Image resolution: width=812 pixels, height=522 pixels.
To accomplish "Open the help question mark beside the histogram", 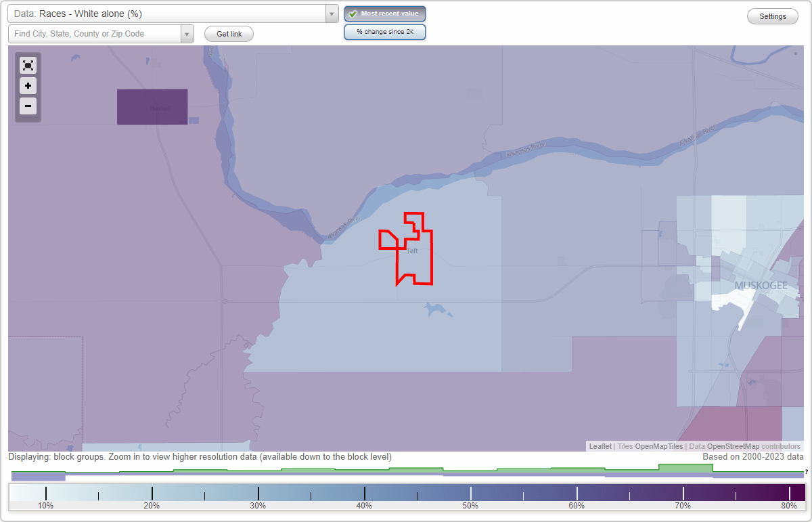I will (x=806, y=472).
